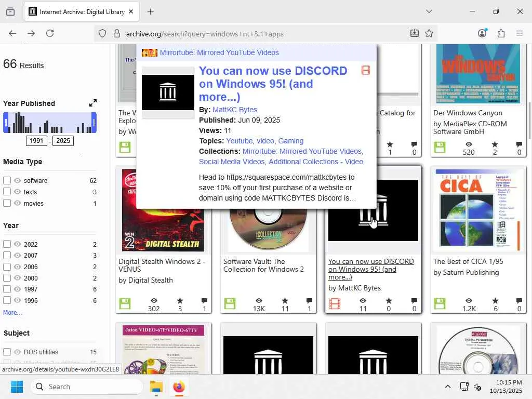The image size is (532, 399).
Task: Click red movie icon on Discord Windows 95 card
Action: (x=335, y=303)
